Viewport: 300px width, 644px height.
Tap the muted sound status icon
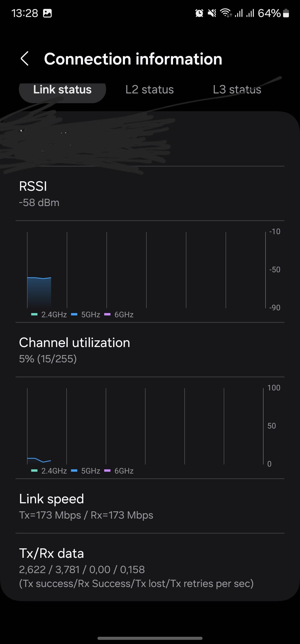point(212,13)
